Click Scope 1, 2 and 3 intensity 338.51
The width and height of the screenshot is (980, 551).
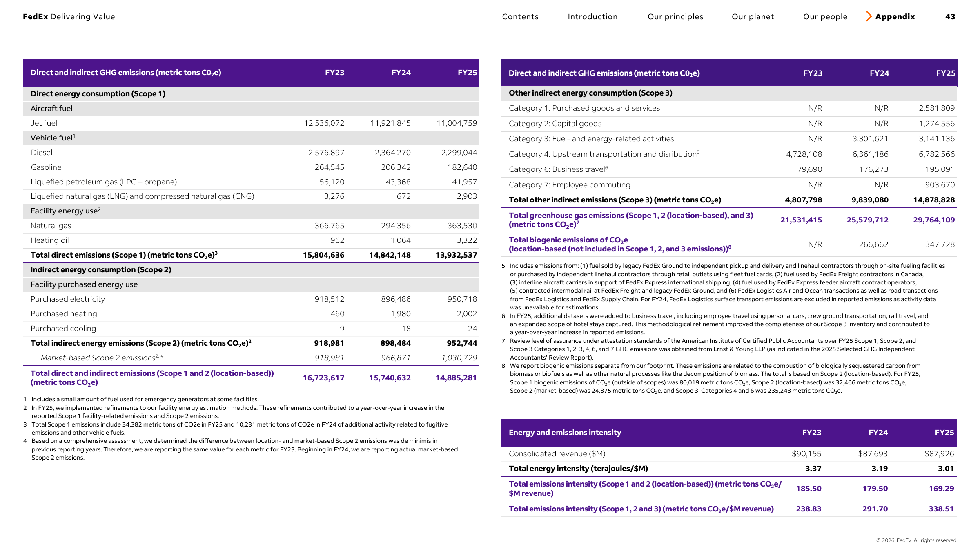tap(941, 509)
